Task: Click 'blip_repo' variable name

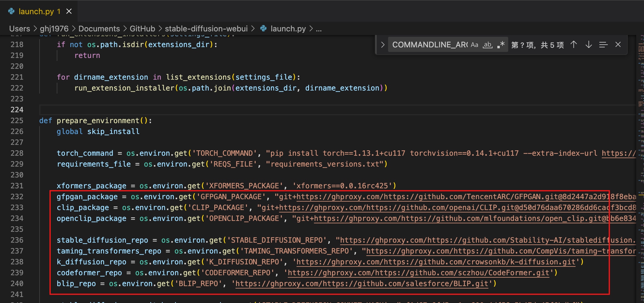Action: click(x=76, y=284)
